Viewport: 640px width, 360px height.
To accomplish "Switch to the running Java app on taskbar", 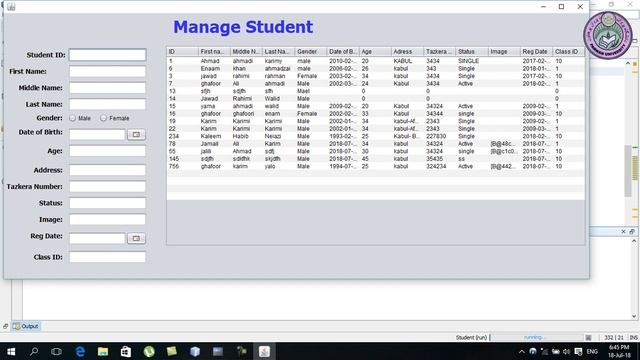I will coord(264,351).
